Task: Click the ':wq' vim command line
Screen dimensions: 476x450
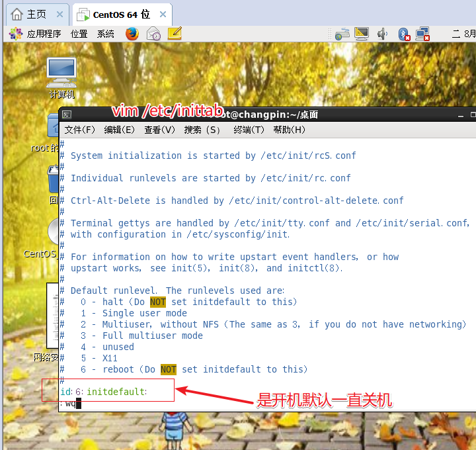Action: (x=71, y=404)
